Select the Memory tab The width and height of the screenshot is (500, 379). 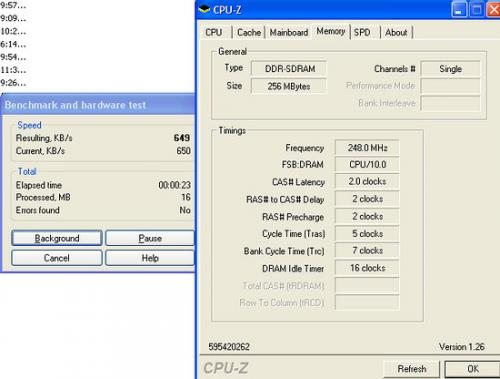tap(331, 31)
